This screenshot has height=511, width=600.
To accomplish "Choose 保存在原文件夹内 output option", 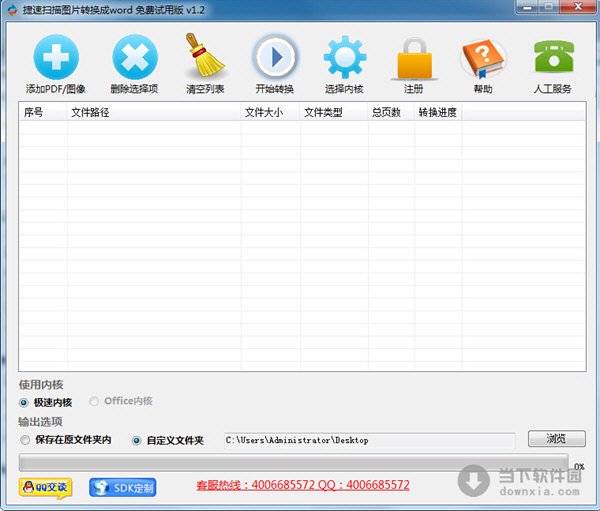I will [x=25, y=440].
